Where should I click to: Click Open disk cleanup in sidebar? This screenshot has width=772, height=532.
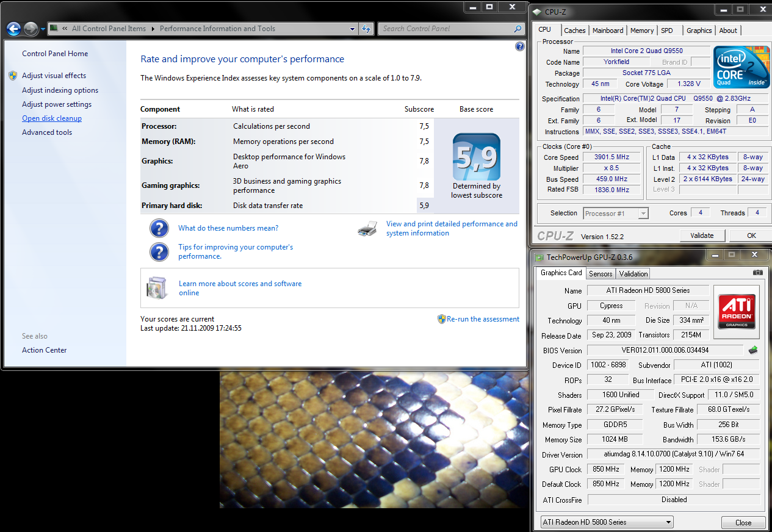pos(52,118)
